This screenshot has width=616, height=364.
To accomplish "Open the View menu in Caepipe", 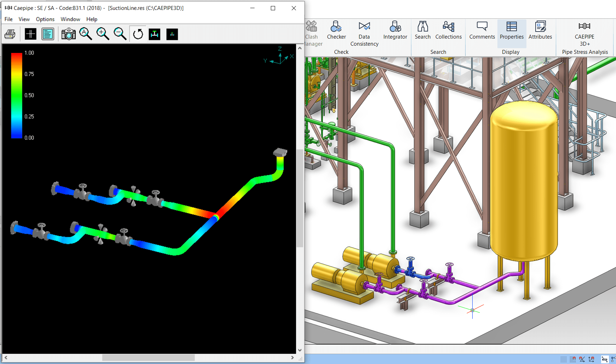I will click(24, 19).
